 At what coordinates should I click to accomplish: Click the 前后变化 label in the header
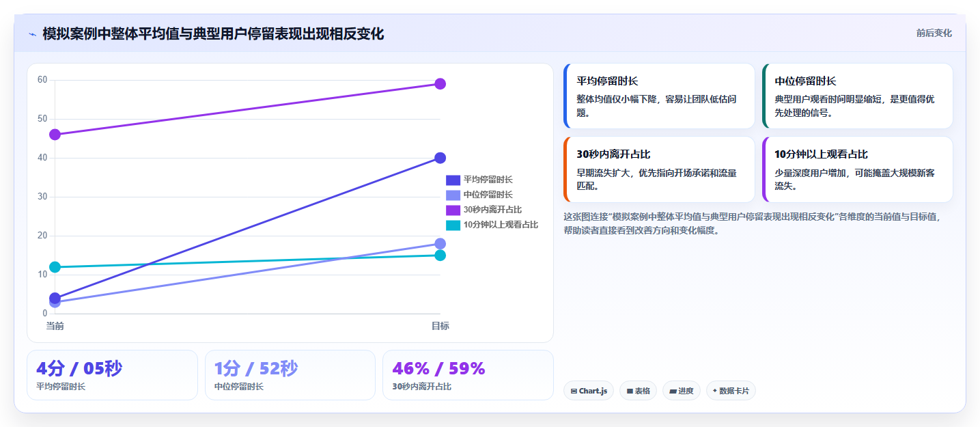tap(934, 33)
